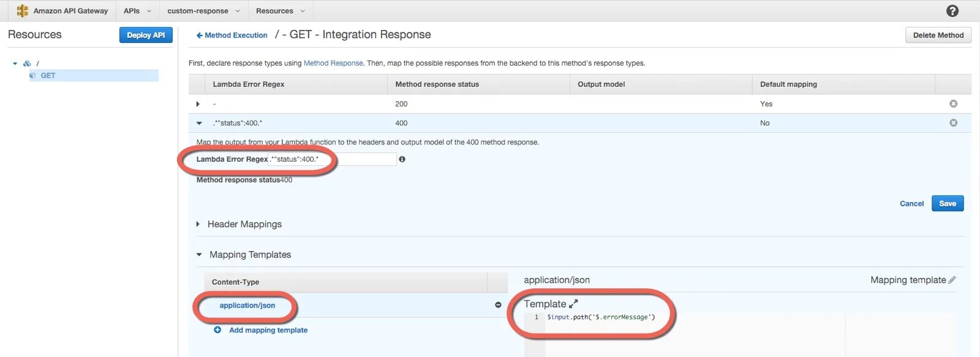Image resolution: width=980 pixels, height=357 pixels.
Task: Collapse the 400 integration response row
Action: (x=199, y=123)
